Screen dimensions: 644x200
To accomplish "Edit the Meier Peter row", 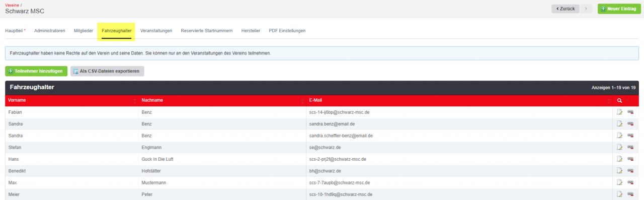I will [620, 194].
